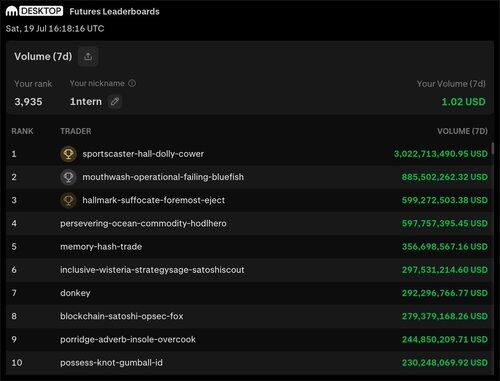The width and height of the screenshot is (500, 381).
Task: Click the TRADER column header
Action: [76, 131]
